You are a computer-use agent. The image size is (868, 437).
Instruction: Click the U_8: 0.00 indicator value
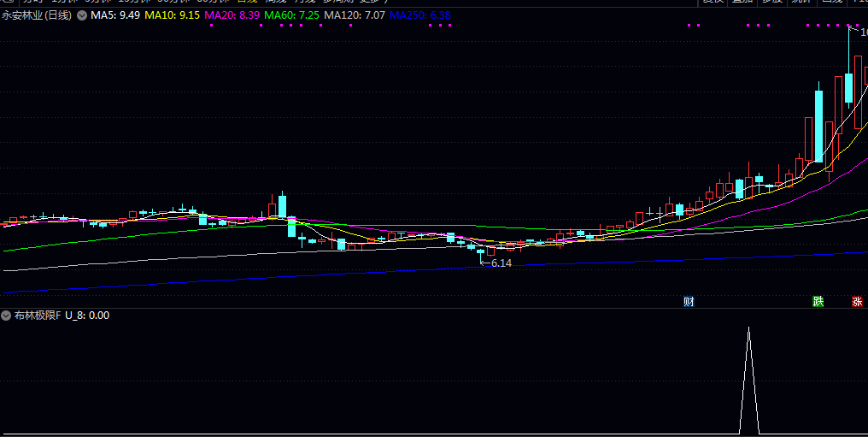pos(87,316)
